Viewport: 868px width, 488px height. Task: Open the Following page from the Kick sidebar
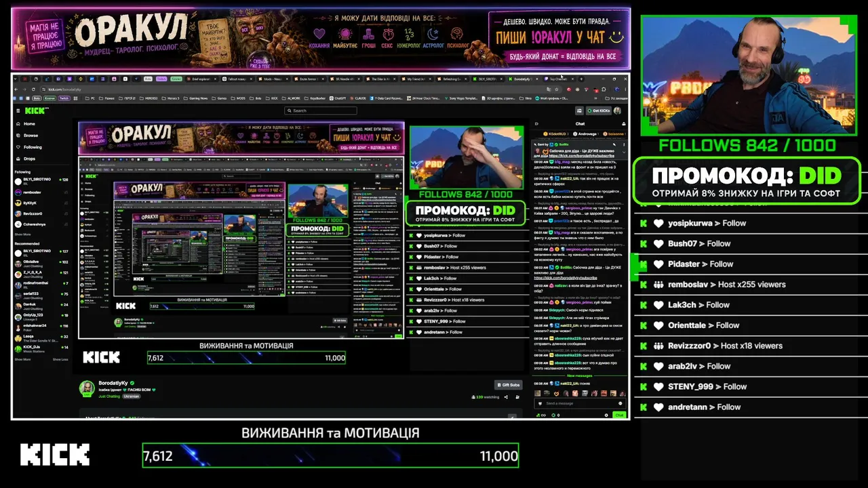pyautogui.click(x=33, y=147)
